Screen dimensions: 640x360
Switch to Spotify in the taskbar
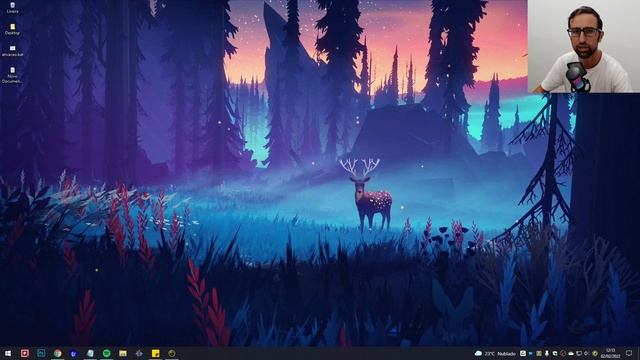tap(107, 353)
